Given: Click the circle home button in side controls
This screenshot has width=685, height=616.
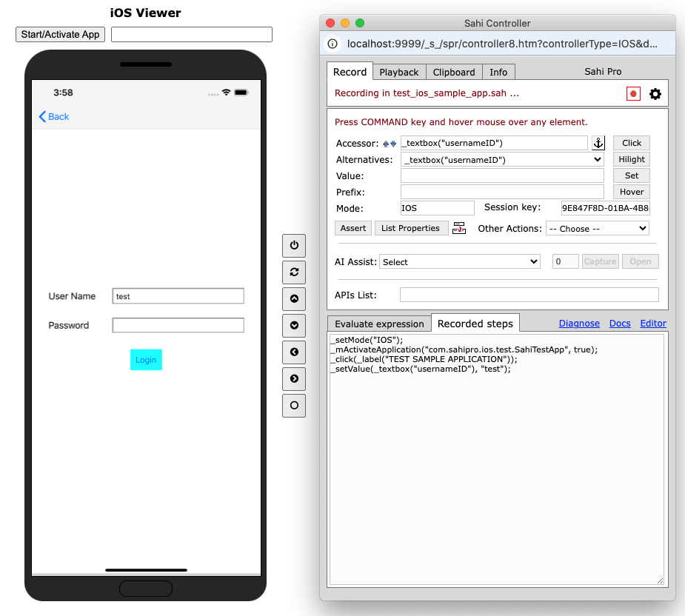Looking at the screenshot, I should (294, 405).
